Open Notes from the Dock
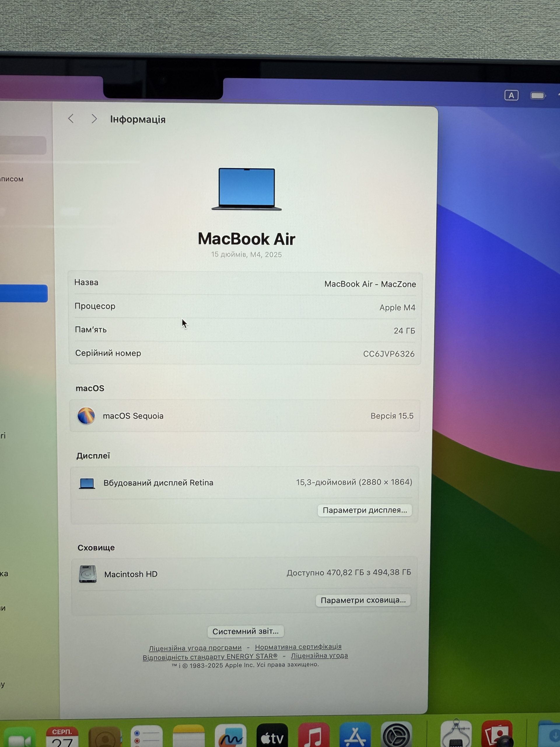This screenshot has height=747, width=560. coord(189,736)
